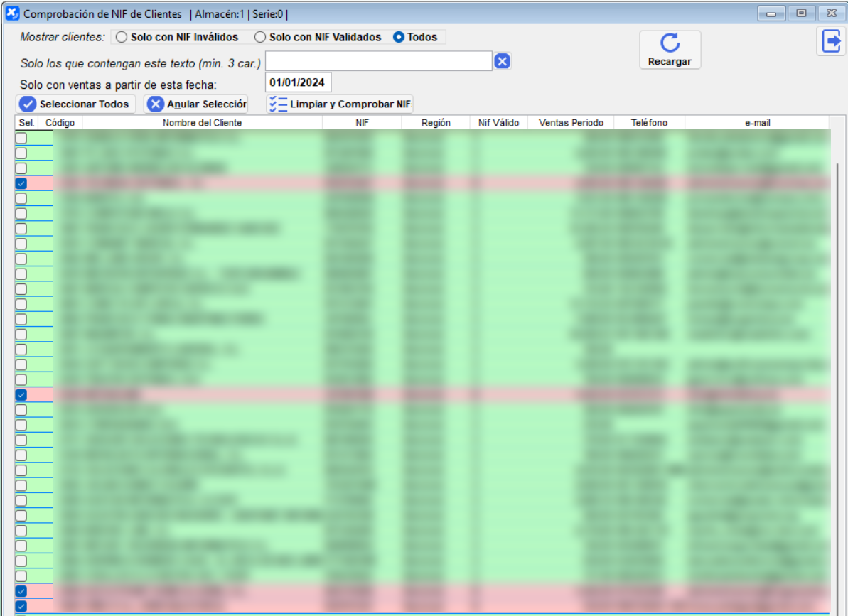The width and height of the screenshot is (848, 616).
Task: Click the text filter input field
Action: point(378,62)
